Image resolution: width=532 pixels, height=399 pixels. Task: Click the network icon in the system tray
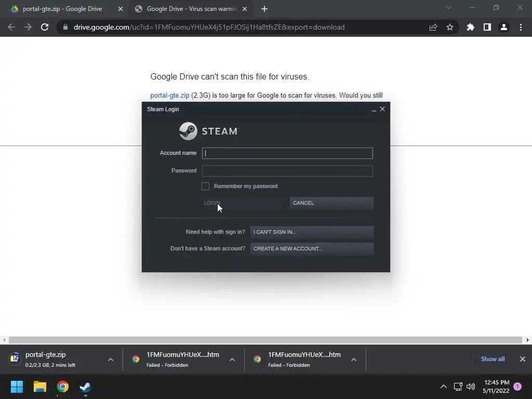point(458,387)
